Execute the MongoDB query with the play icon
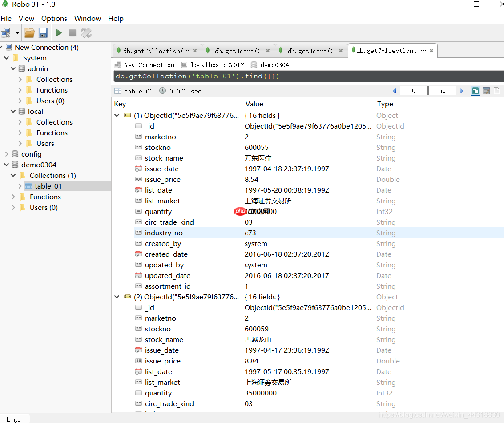This screenshot has width=504, height=423. (x=58, y=32)
